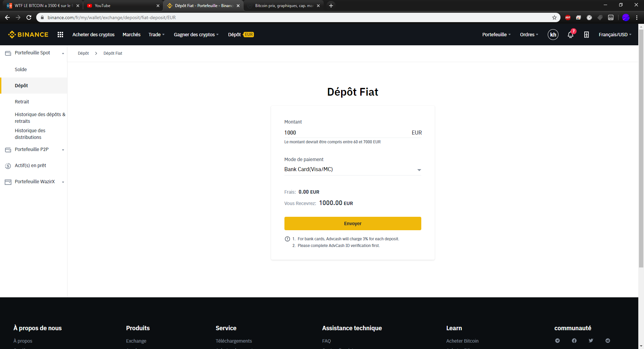
Task: Click the download app icon in header
Action: click(x=586, y=35)
